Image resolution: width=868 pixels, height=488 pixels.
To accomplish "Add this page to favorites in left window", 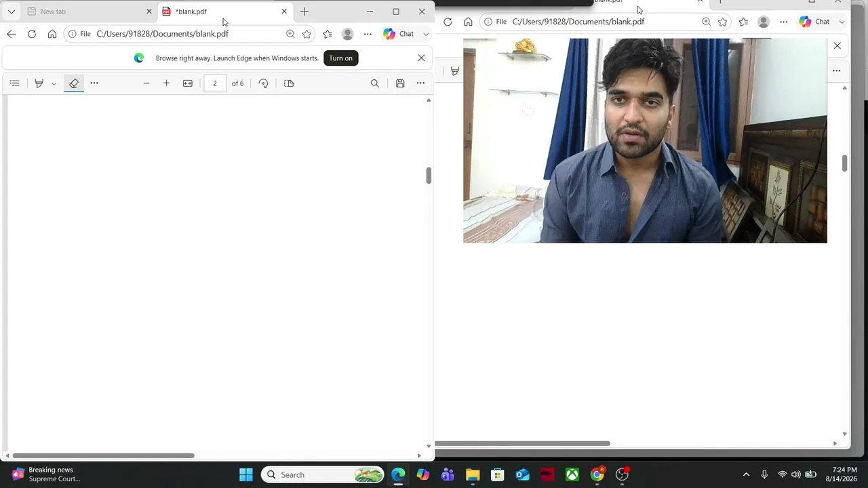I will pyautogui.click(x=307, y=34).
